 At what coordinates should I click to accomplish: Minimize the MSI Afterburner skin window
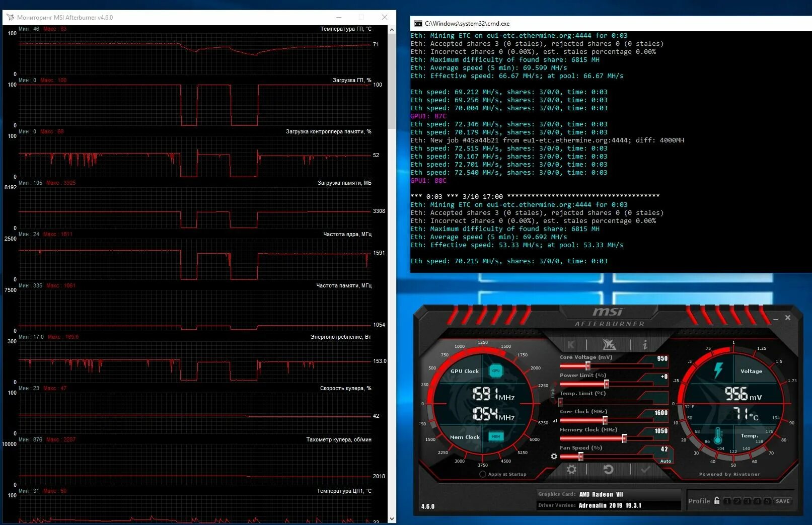tap(776, 319)
